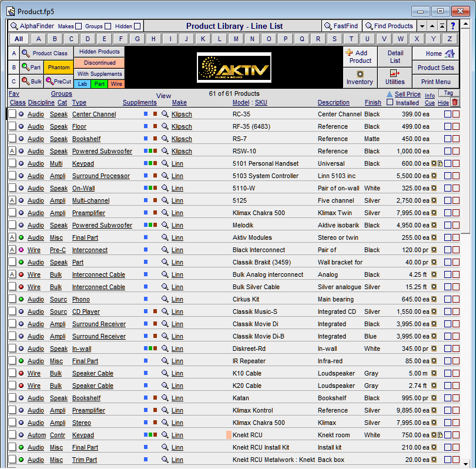The height and width of the screenshot is (469, 476).
Task: Click the jump-to-top arrow button
Action: click(x=443, y=26)
